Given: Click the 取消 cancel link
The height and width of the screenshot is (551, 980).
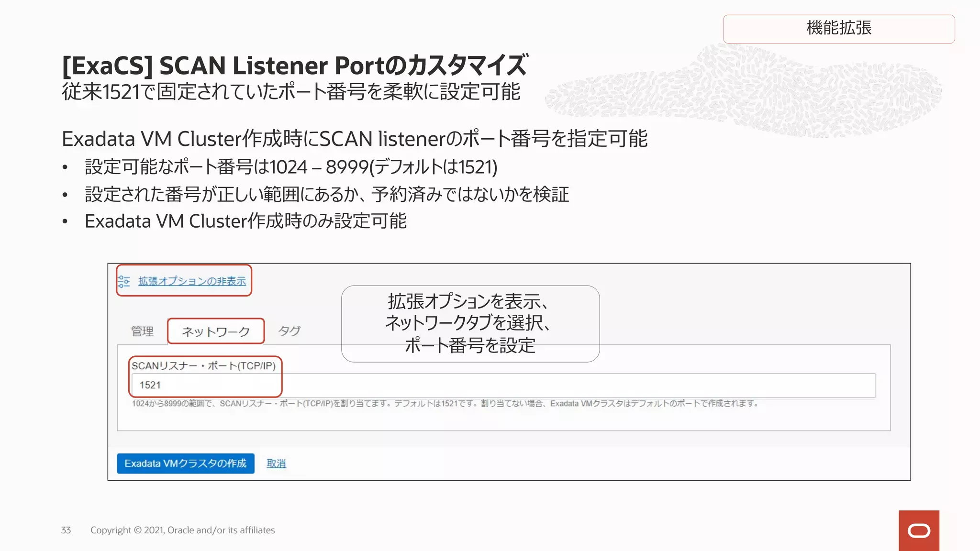Looking at the screenshot, I should coord(276,463).
